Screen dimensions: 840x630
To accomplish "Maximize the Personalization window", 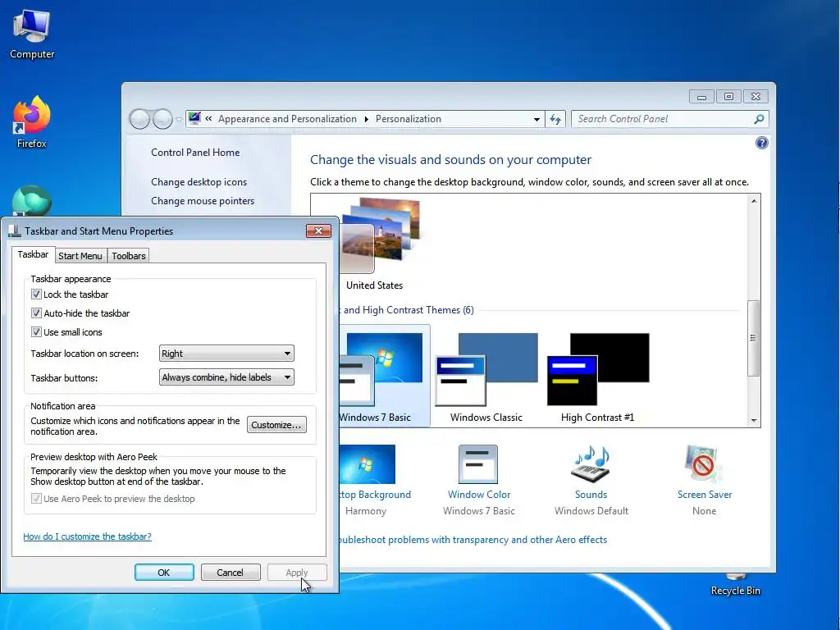I will click(728, 97).
